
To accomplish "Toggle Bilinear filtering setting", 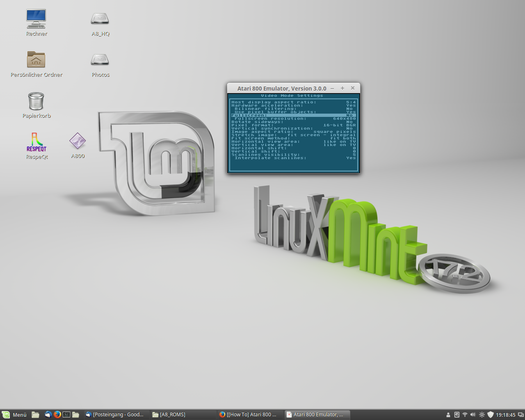I will coord(294,109).
